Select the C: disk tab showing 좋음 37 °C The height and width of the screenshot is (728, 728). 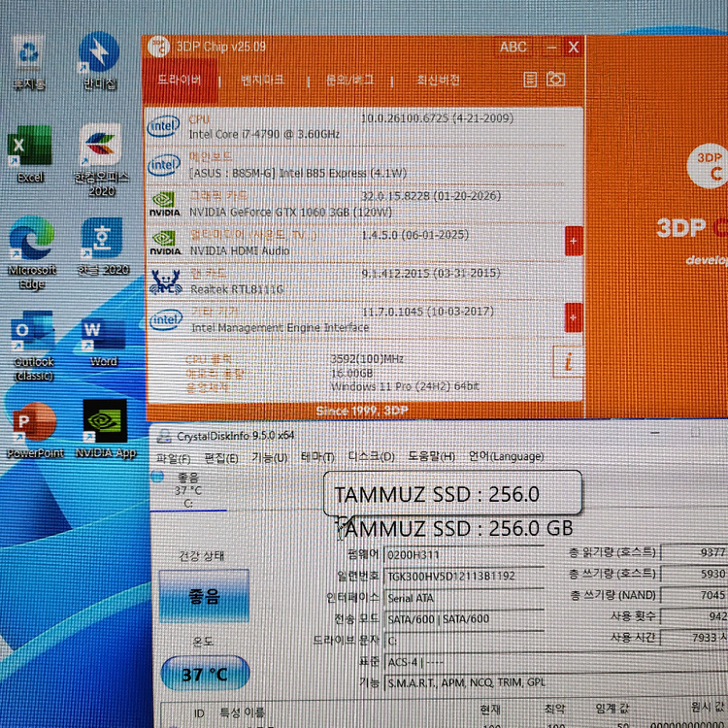[188, 490]
